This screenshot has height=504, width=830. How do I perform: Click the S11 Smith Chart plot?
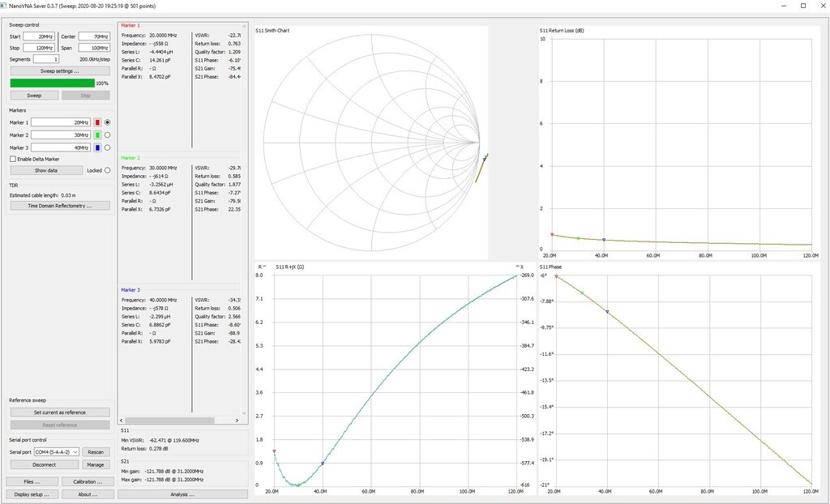pyautogui.click(x=371, y=143)
